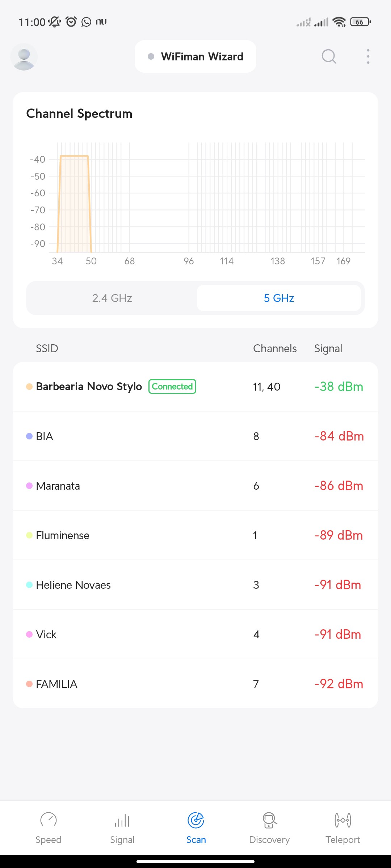Select the 5 GHz band
The image size is (391, 868).
pyautogui.click(x=279, y=298)
